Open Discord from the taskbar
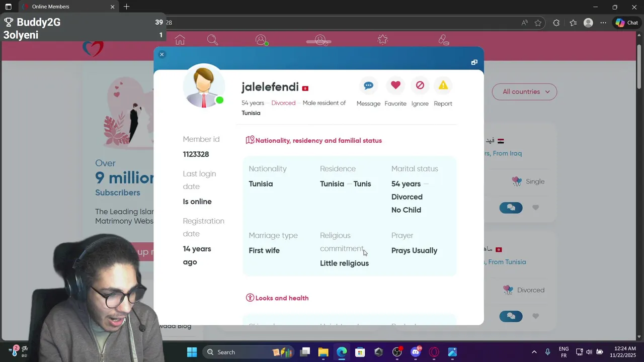The width and height of the screenshot is (644, 362). coord(416,352)
